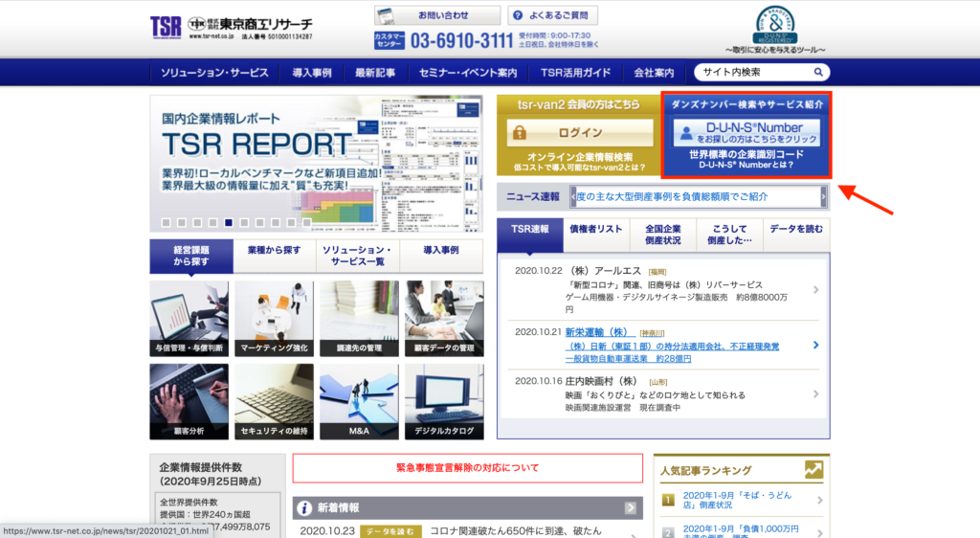Viewport: 980px width, 538px height.
Task: Open M&A tile
Action: pyautogui.click(x=359, y=402)
